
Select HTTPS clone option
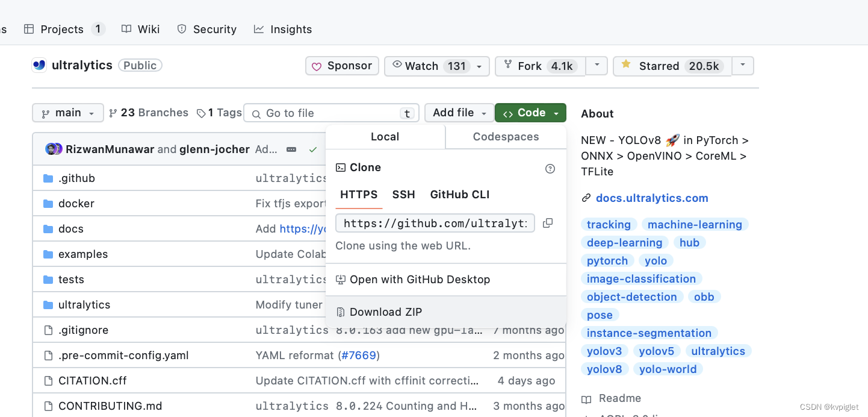tap(359, 195)
